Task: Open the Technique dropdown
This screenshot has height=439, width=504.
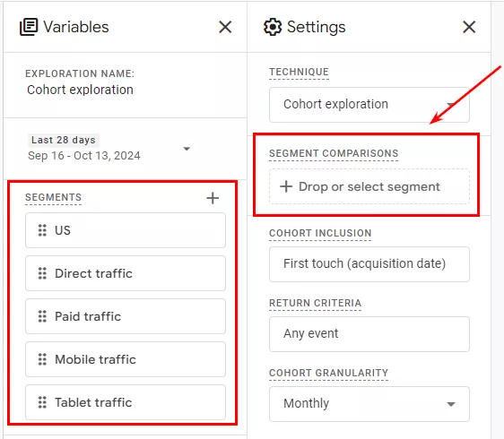Action: 369,105
